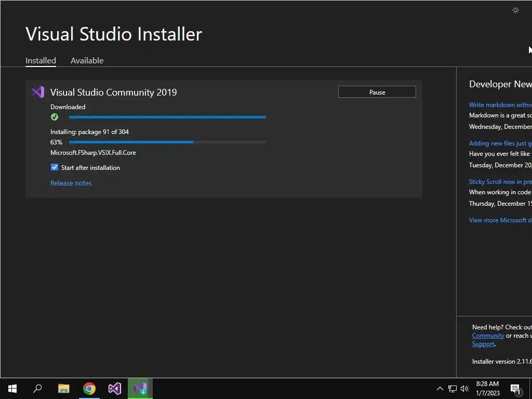Click the 63% progress percentage label
This screenshot has width=532, height=399.
click(56, 142)
